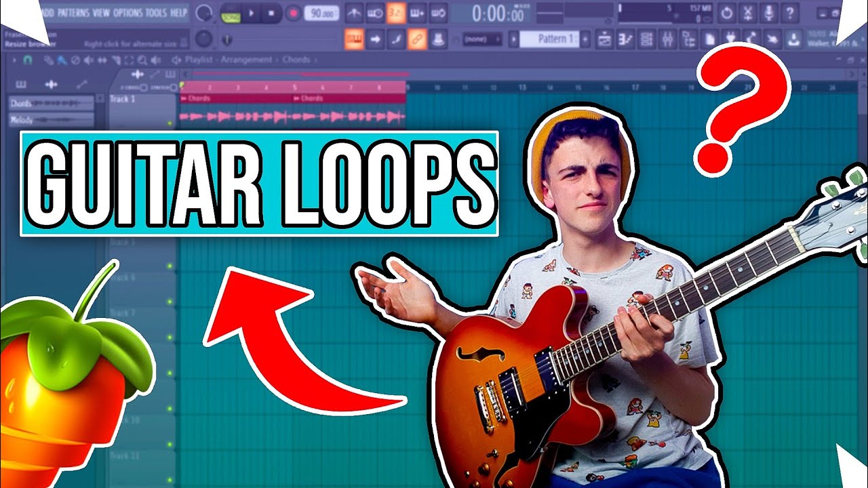Toggle the 3-2 countdown before recording
The image size is (868, 488).
395,12
